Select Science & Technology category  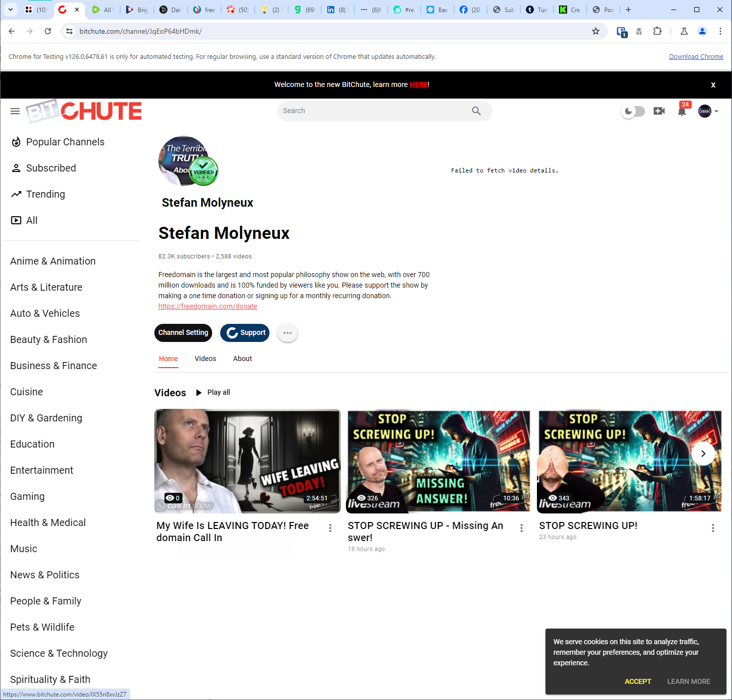coord(59,654)
